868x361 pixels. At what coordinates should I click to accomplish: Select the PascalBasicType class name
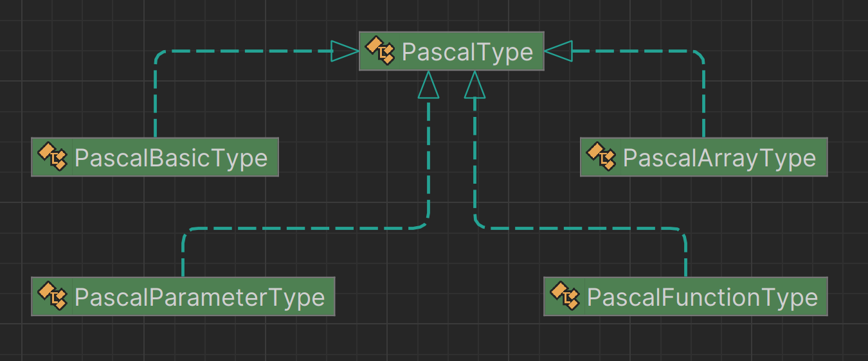(x=171, y=157)
